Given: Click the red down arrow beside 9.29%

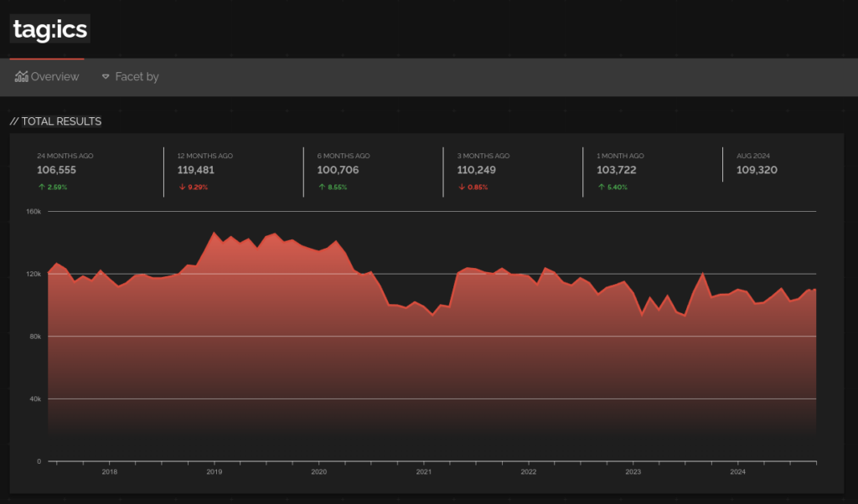Looking at the screenshot, I should pos(182,187).
